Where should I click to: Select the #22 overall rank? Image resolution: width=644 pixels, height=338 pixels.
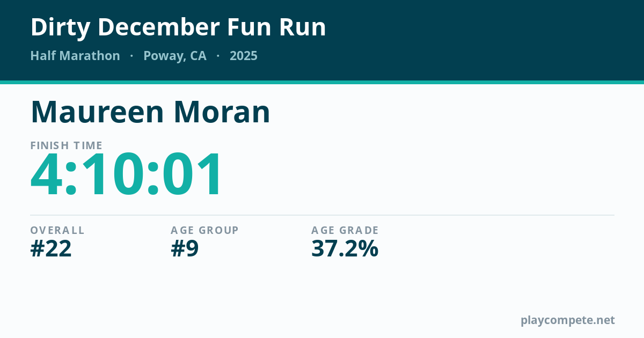tap(51, 249)
